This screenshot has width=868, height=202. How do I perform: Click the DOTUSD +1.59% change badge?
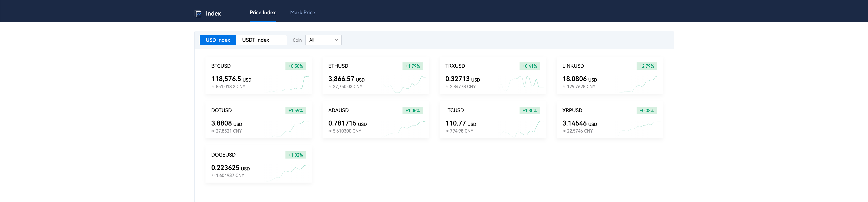tap(295, 110)
